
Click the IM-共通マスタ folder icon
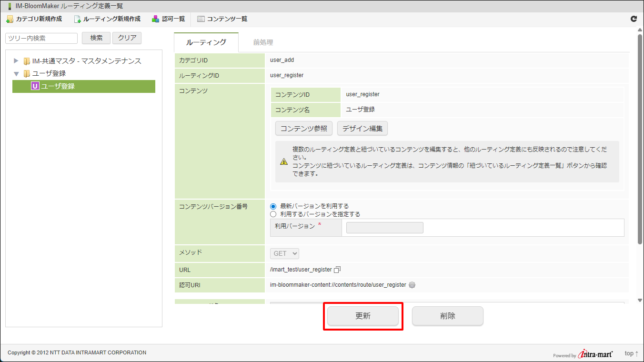point(27,61)
